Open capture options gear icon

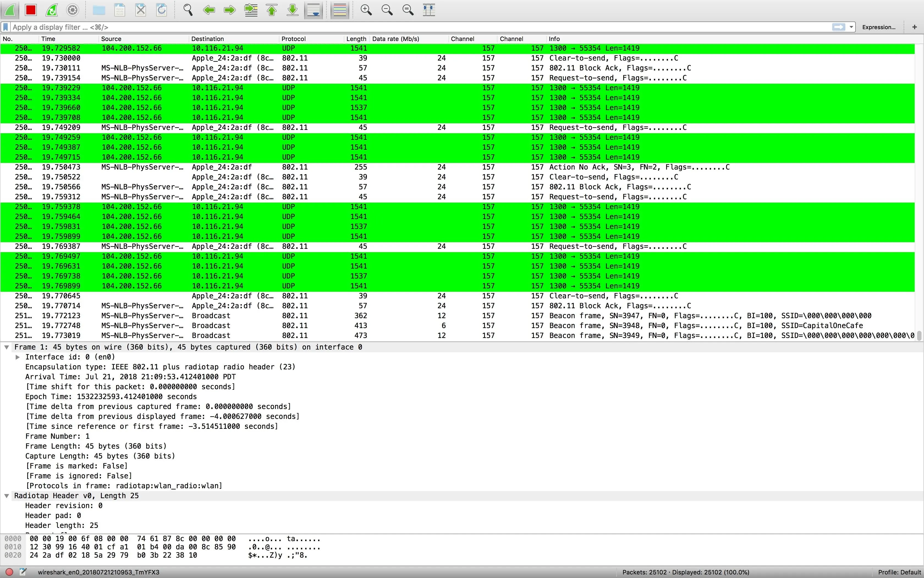coord(73,10)
